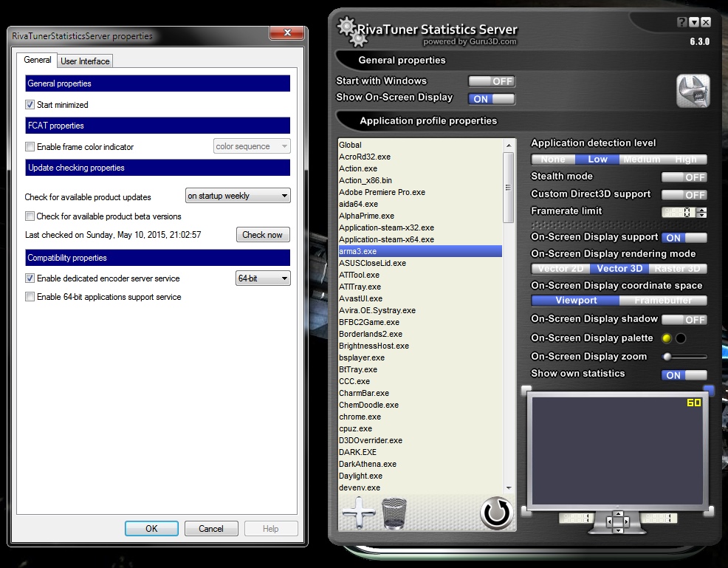Image resolution: width=728 pixels, height=568 pixels.
Task: Toggle Show On-Screen Display switch
Action: [492, 99]
